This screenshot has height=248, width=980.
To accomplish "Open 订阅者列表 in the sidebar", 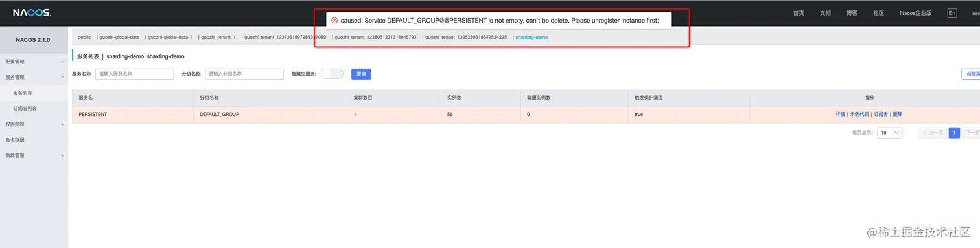I will pyautogui.click(x=25, y=109).
